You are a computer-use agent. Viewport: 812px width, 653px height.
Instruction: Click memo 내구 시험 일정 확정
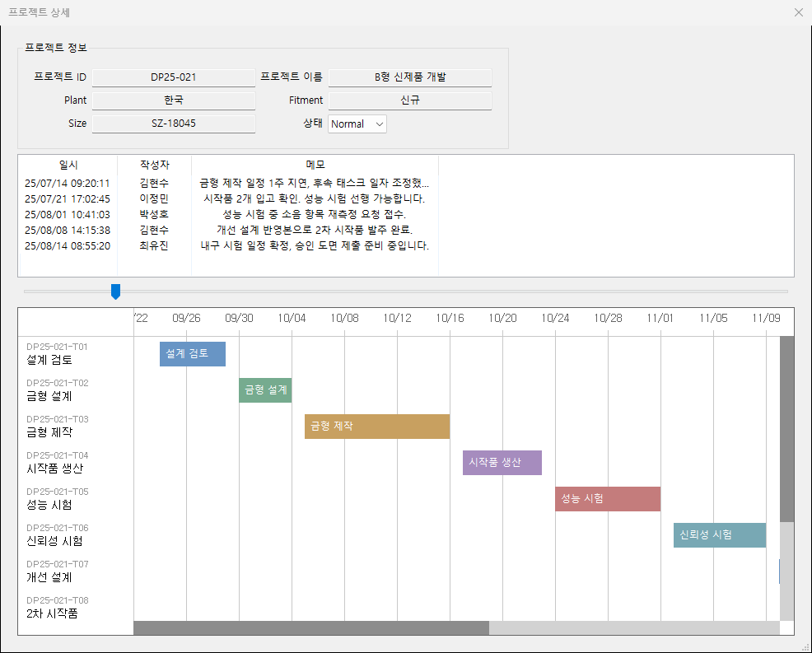[315, 245]
